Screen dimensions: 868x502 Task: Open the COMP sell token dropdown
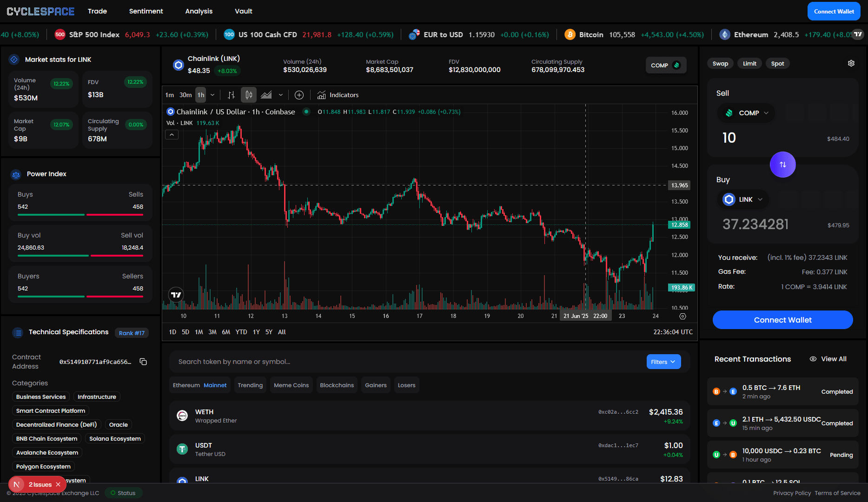[747, 113]
